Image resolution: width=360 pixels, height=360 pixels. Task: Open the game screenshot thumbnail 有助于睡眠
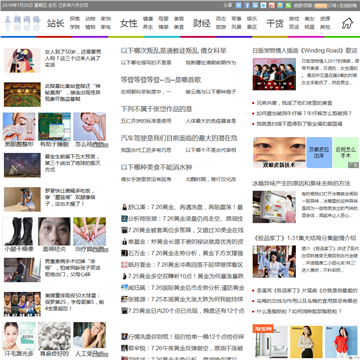[54, 126]
